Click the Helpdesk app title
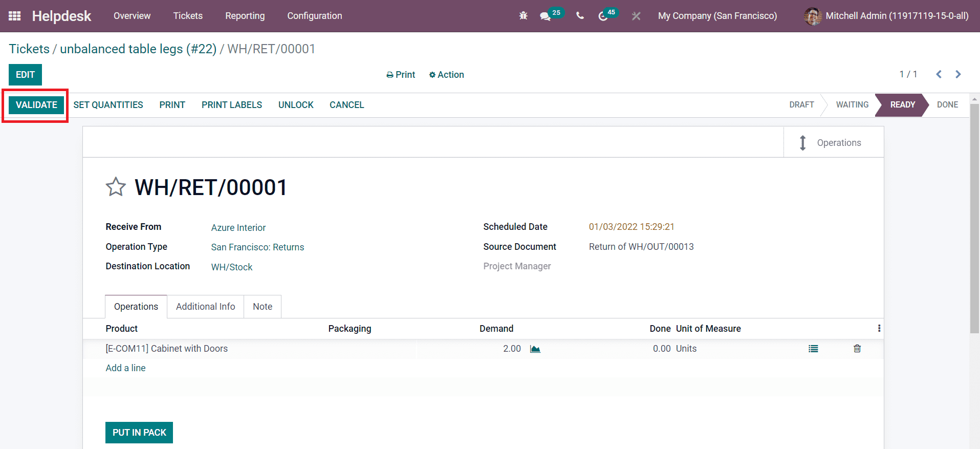The width and height of the screenshot is (980, 449). point(61,16)
